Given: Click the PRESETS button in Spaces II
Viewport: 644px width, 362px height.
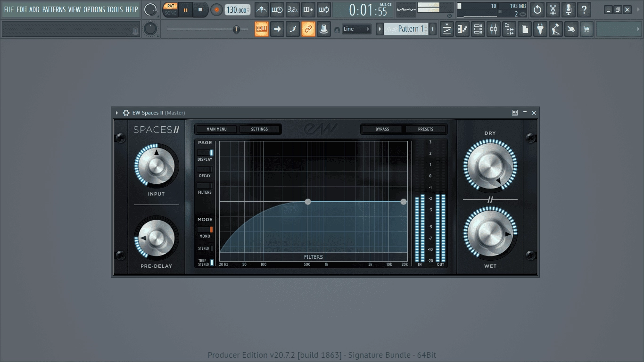Looking at the screenshot, I should point(426,129).
